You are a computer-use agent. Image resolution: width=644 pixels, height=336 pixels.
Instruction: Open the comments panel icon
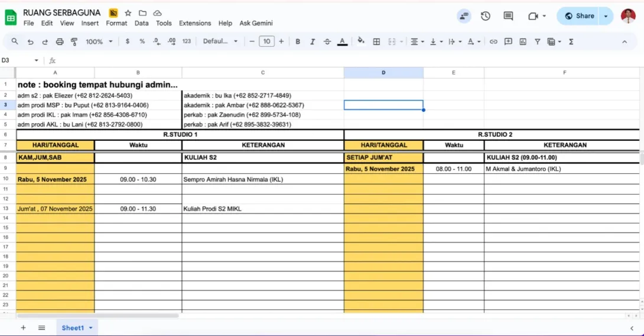click(508, 16)
